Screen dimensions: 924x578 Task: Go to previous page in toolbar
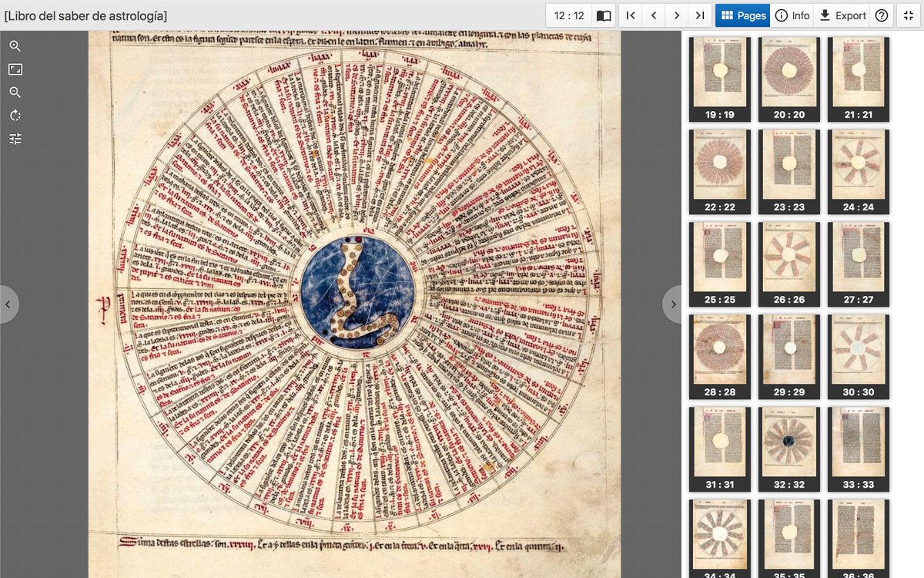pyautogui.click(x=654, y=15)
